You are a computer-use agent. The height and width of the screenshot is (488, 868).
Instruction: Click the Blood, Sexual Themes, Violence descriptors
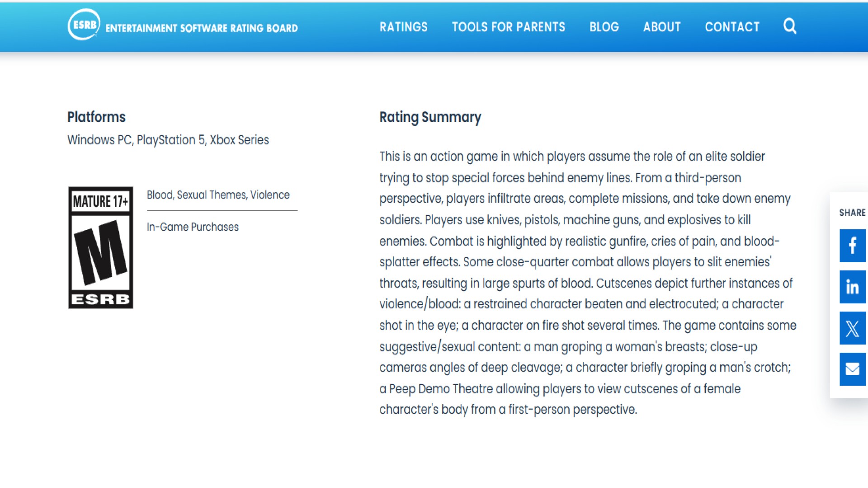pos(218,195)
